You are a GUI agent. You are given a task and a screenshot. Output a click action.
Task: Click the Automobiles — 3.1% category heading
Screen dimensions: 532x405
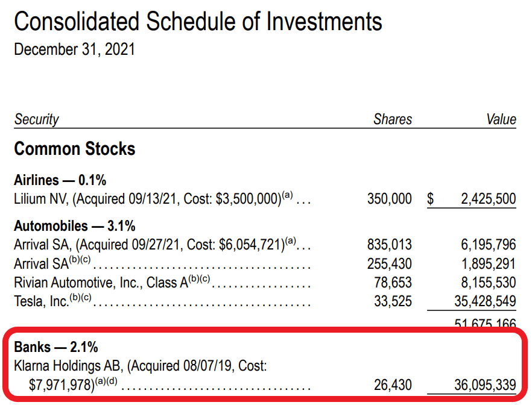74,227
